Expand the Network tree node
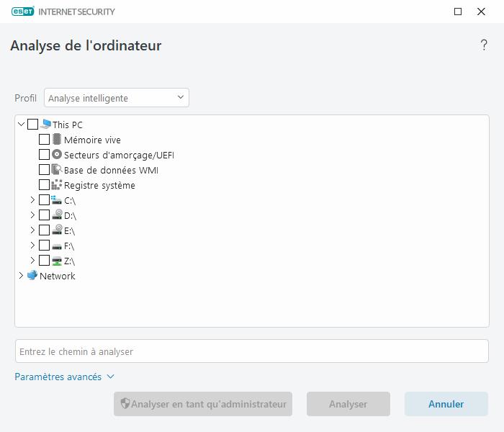This screenshot has height=432, width=504. pyautogui.click(x=21, y=276)
